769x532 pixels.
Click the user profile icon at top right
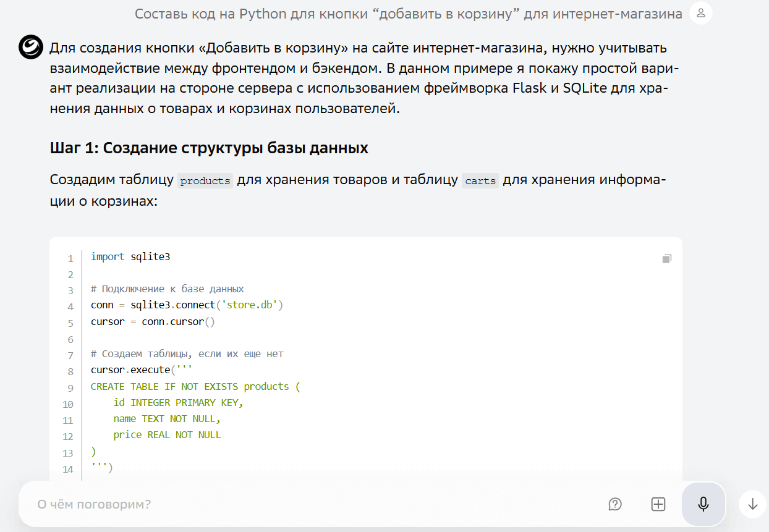[x=700, y=13]
